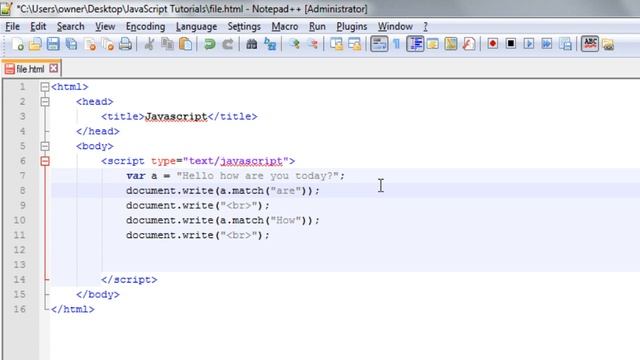
Task: Click the Zoom In icon
Action: coord(294,44)
